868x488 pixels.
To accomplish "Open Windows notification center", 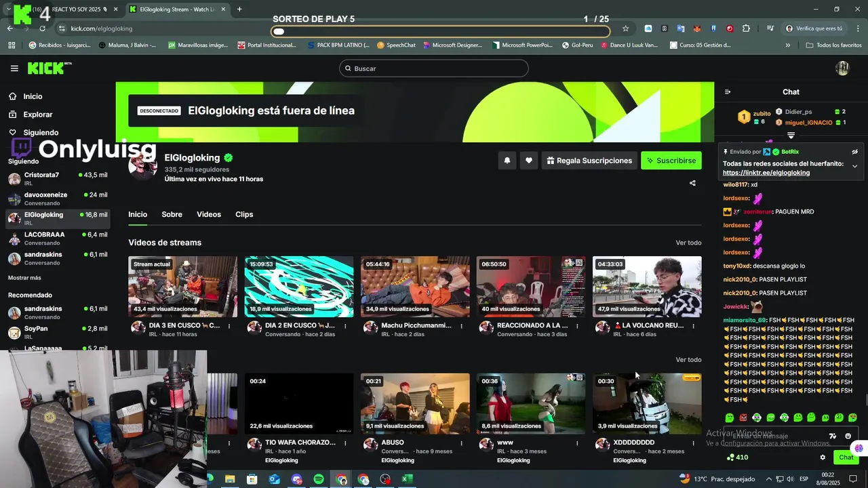I will [853, 479].
